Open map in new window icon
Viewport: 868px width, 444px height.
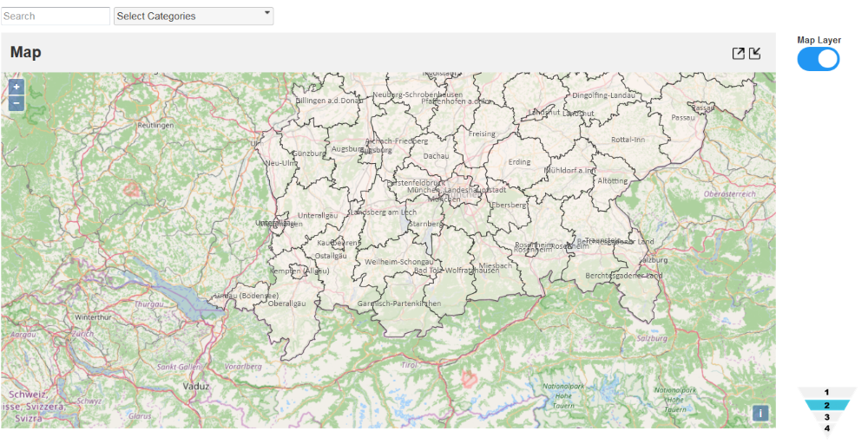coord(739,53)
